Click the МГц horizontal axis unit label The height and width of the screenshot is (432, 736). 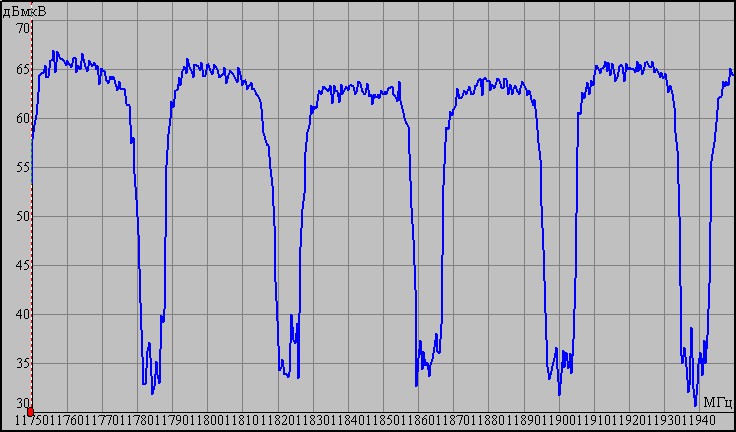pyautogui.click(x=718, y=402)
